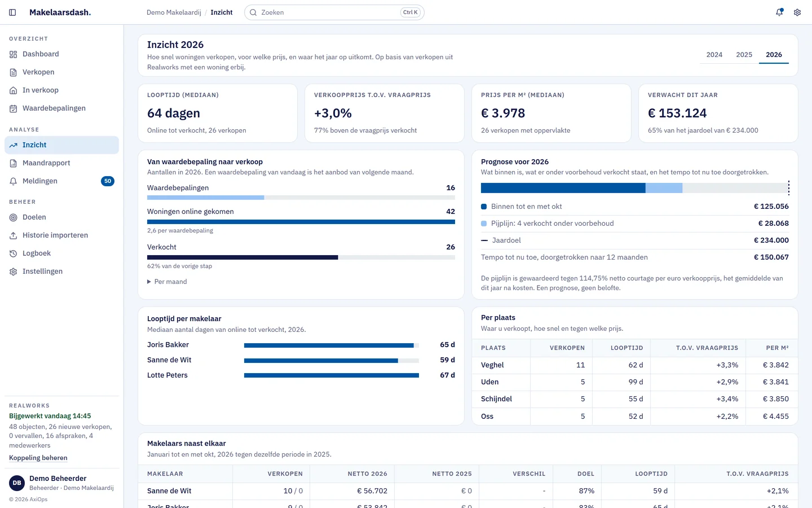This screenshot has height=508, width=812.
Task: Click the Meldingen bell icon in sidebar
Action: (x=13, y=181)
